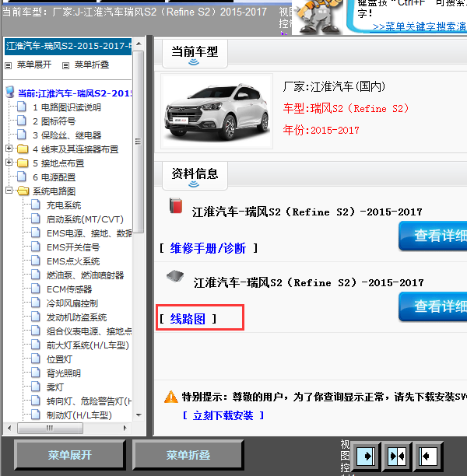This screenshot has height=476, width=467.
Task: Open ECM传感器 diagram
Action: (x=69, y=289)
